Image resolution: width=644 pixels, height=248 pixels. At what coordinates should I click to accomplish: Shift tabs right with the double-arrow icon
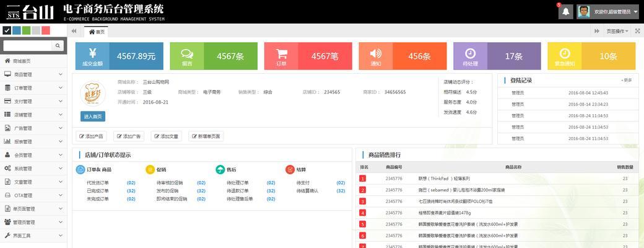(597, 31)
